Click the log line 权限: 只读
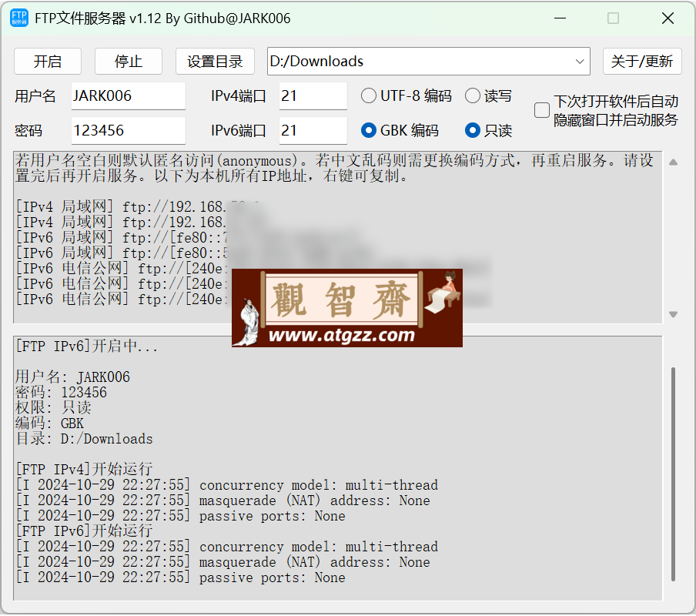This screenshot has height=616, width=696. point(53,408)
